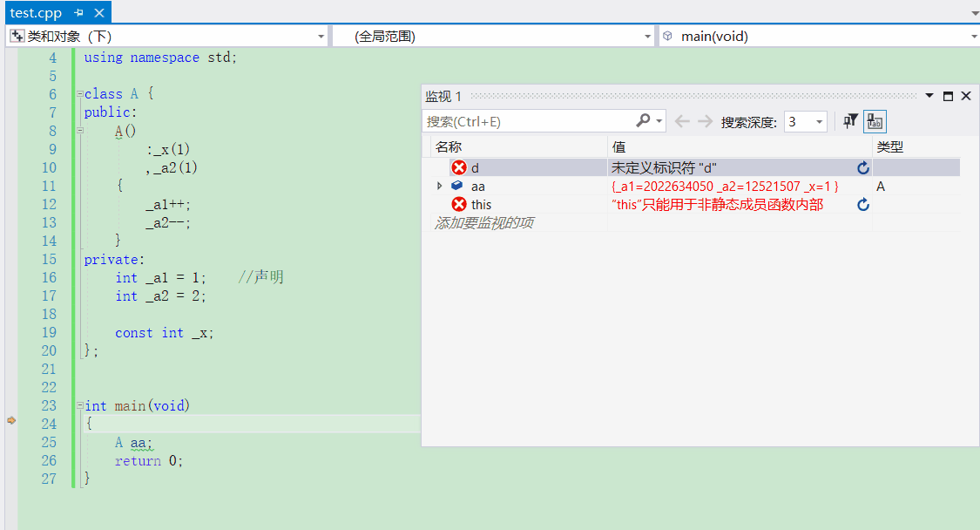Click the classes icon beside 类和对象 dropdown
The height and width of the screenshot is (530, 980).
pos(17,35)
